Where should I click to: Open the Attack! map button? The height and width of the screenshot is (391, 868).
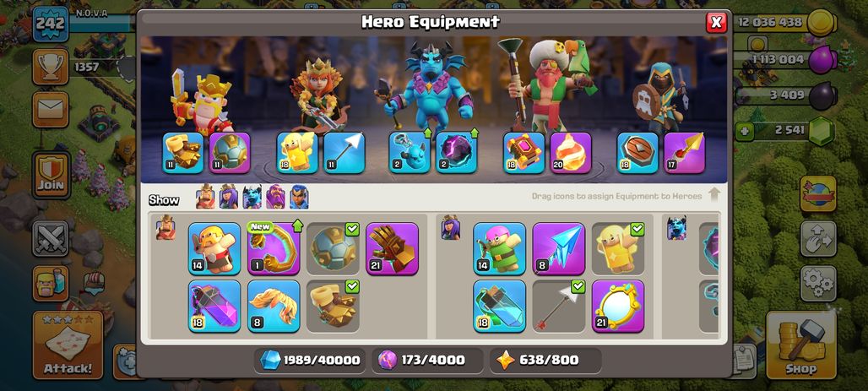click(x=68, y=345)
